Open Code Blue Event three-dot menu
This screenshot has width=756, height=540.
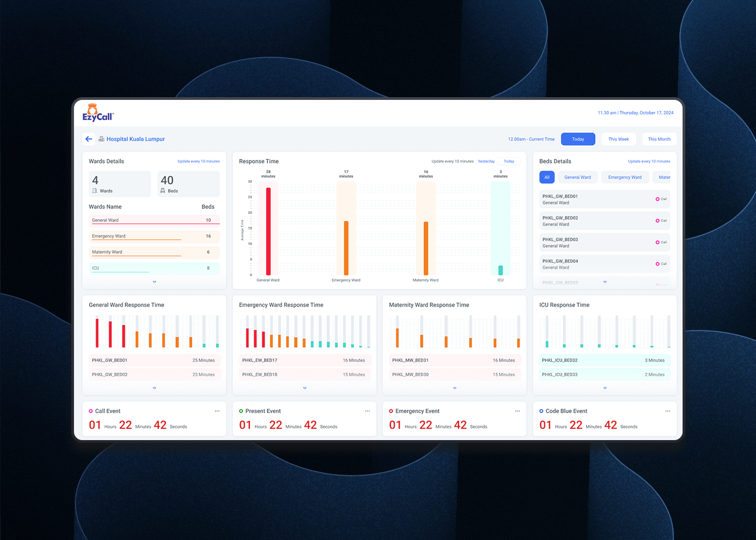(x=667, y=411)
